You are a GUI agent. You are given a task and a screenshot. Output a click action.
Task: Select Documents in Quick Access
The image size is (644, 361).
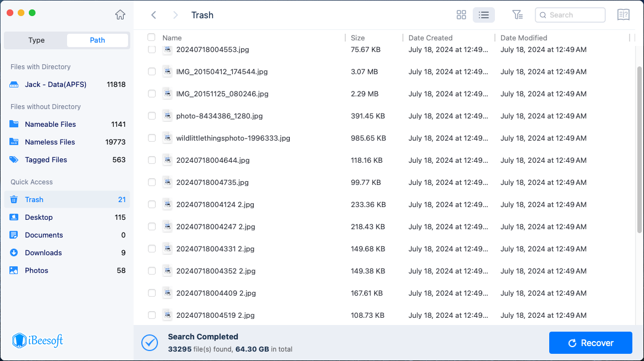(x=67, y=235)
